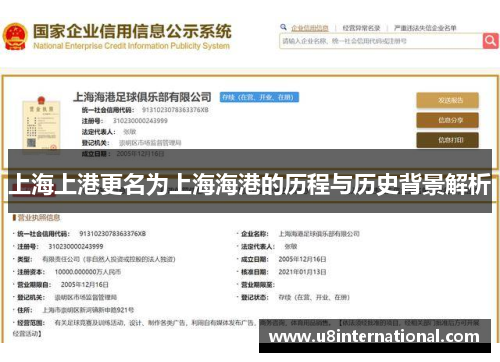Click the 信息分享 button
The width and height of the screenshot is (500, 362).
(447, 120)
